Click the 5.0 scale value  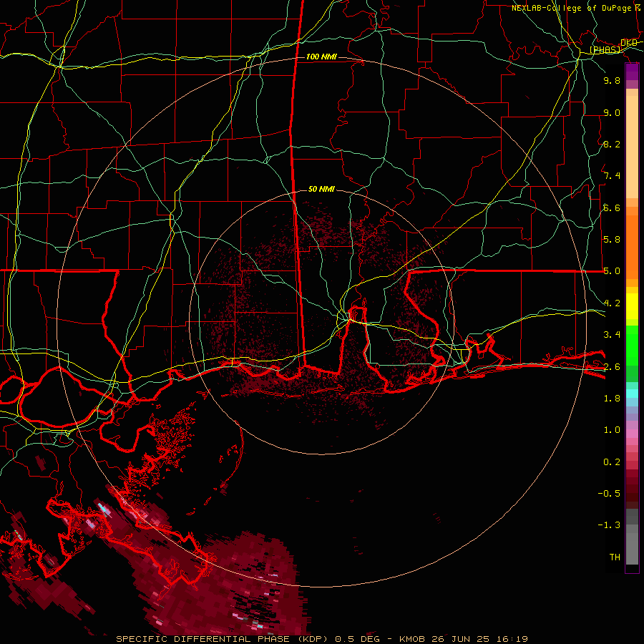click(x=612, y=271)
